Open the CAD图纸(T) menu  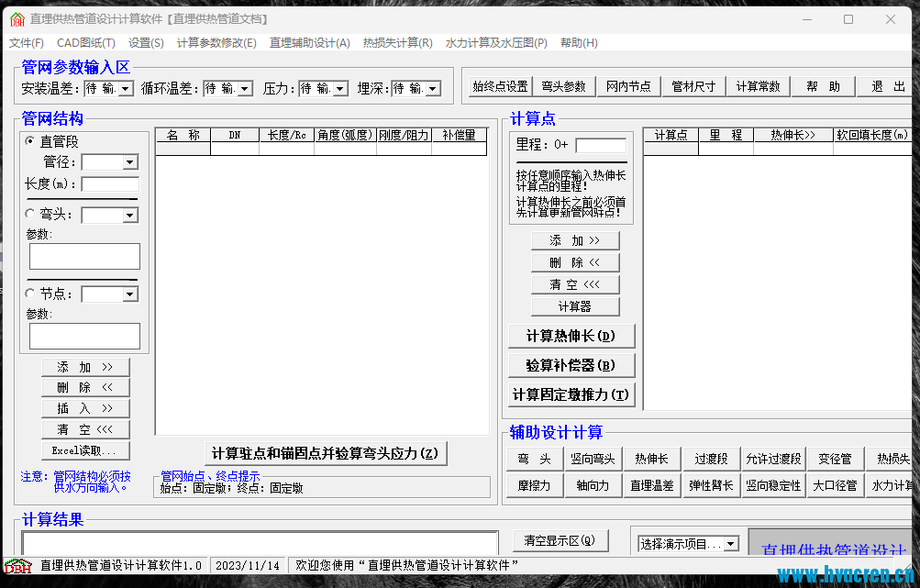pyautogui.click(x=85, y=42)
